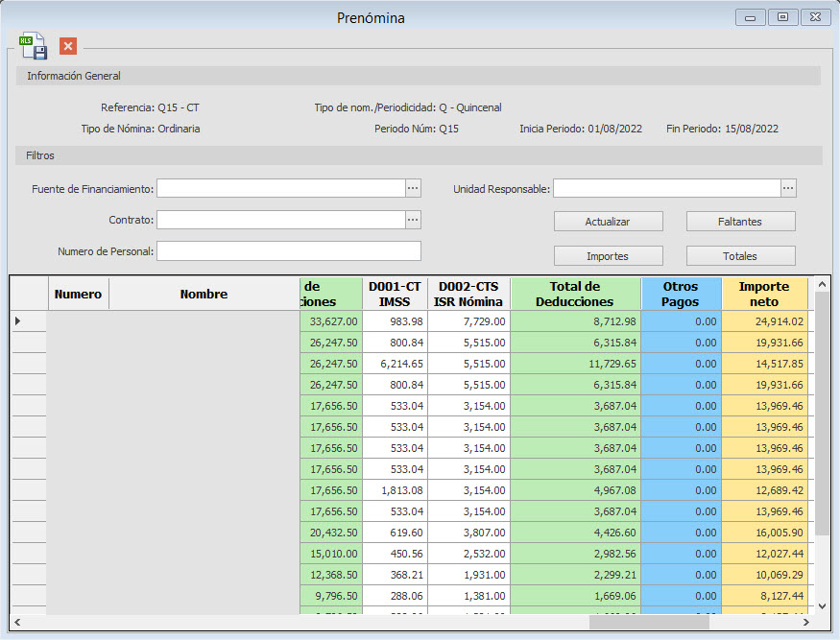Select the Nombre column header
Screen dimensions: 840x640
click(x=204, y=294)
